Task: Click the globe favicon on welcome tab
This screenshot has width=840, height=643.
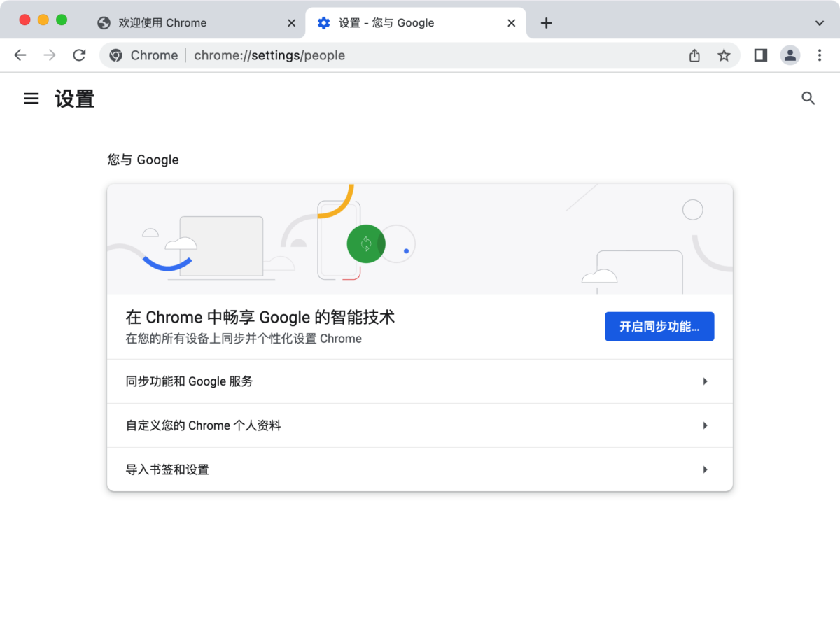Action: pos(104,23)
